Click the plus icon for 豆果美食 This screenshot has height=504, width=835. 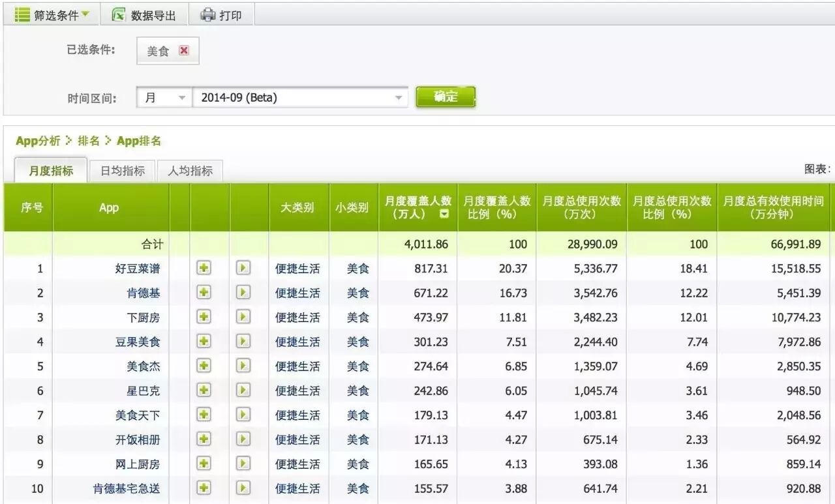click(204, 341)
